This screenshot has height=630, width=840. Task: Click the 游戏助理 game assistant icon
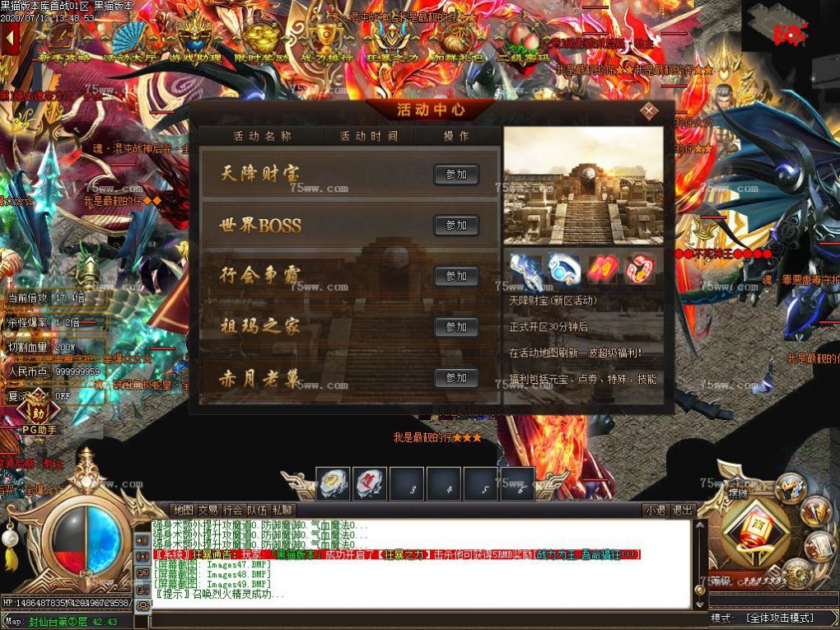[x=196, y=41]
